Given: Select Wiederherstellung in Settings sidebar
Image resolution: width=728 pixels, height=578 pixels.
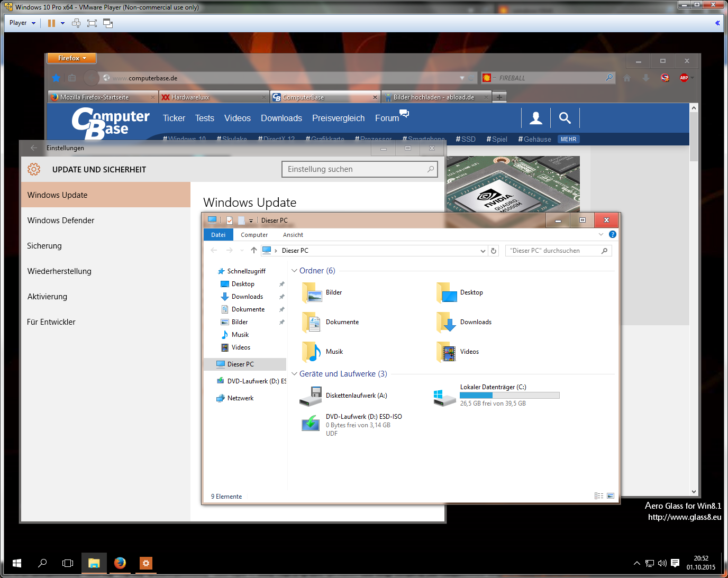Looking at the screenshot, I should pyautogui.click(x=106, y=271).
